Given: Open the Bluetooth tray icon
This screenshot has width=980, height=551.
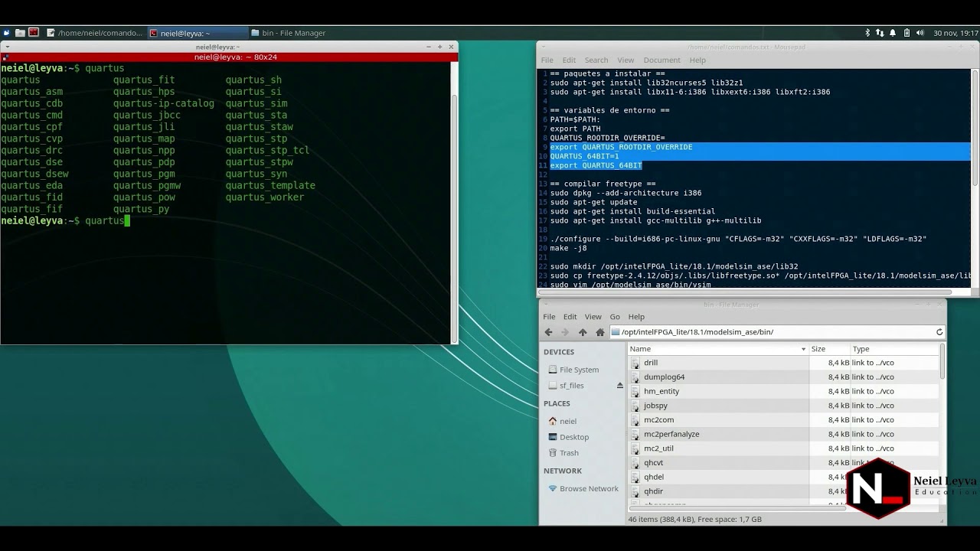Looking at the screenshot, I should click(x=867, y=33).
